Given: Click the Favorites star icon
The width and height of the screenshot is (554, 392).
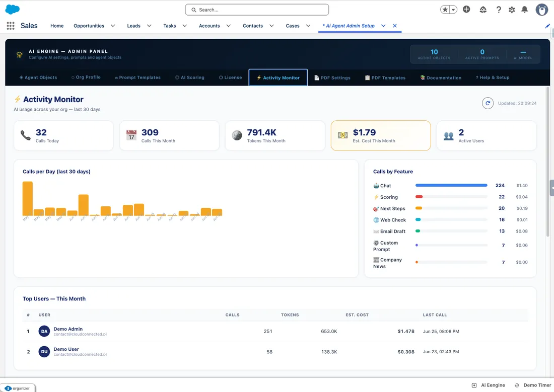Looking at the screenshot, I should (x=445, y=10).
